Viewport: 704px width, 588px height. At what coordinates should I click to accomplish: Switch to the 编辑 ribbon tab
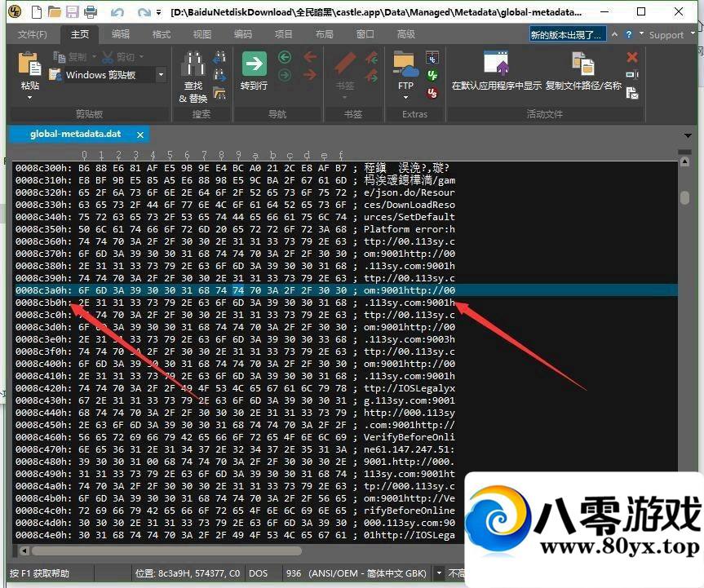[121, 34]
